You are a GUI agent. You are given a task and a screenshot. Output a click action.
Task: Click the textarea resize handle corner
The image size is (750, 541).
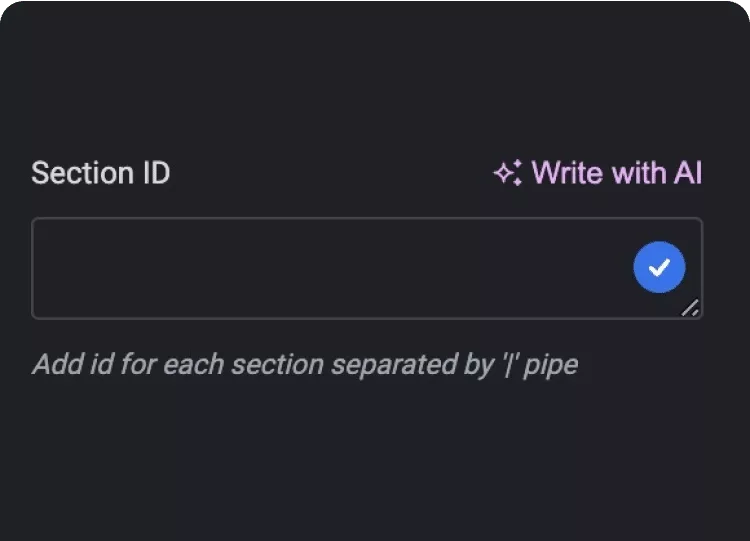tap(690, 308)
